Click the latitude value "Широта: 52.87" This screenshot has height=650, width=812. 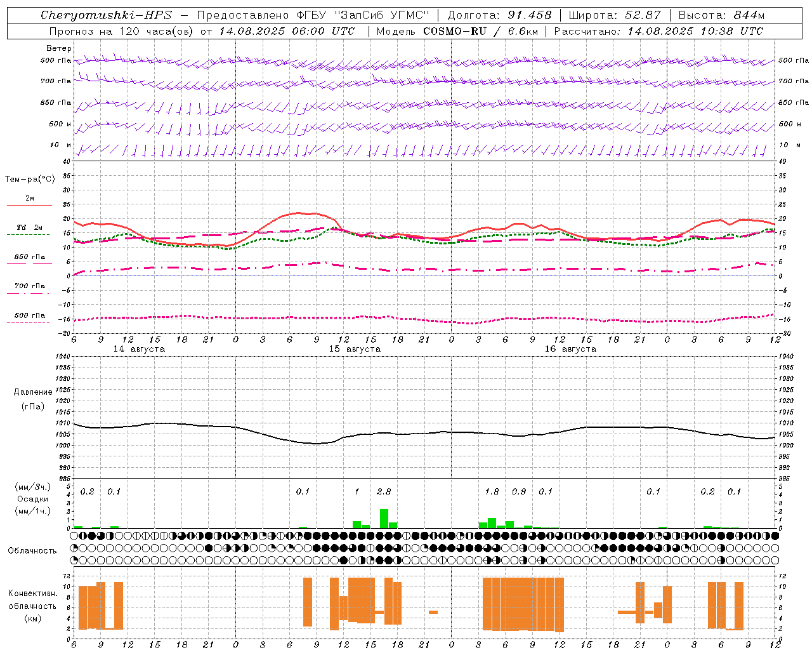click(615, 15)
